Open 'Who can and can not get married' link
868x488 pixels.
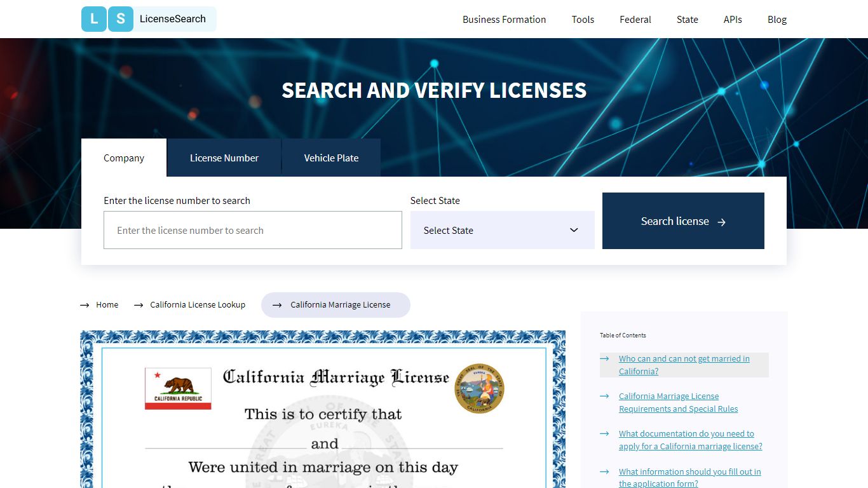point(684,365)
